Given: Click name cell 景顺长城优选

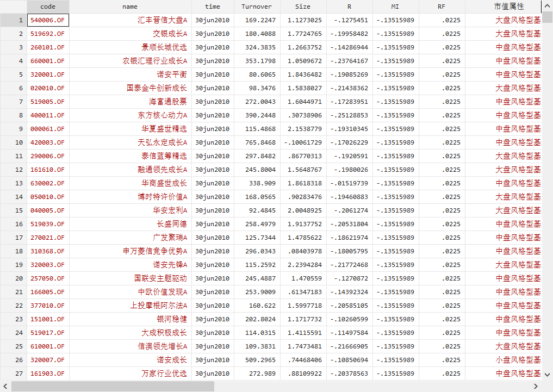Looking at the screenshot, I should (130, 47).
